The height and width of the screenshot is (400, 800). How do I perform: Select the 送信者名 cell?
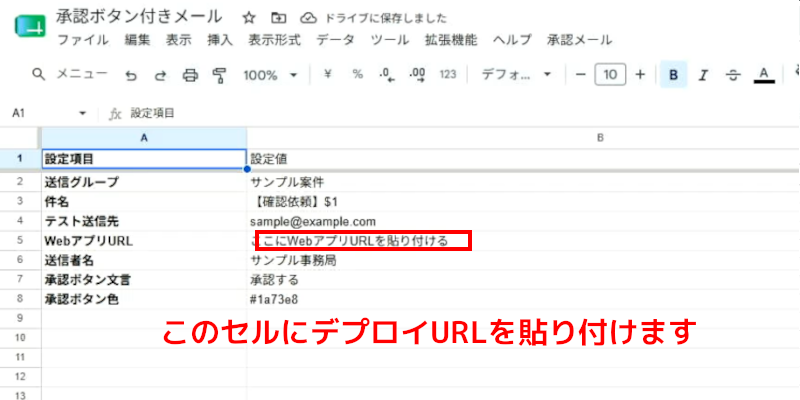tap(144, 260)
